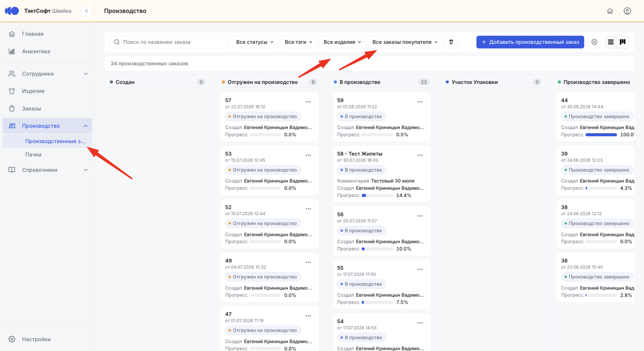Click the Участок Упаковки column header

[x=493, y=82]
